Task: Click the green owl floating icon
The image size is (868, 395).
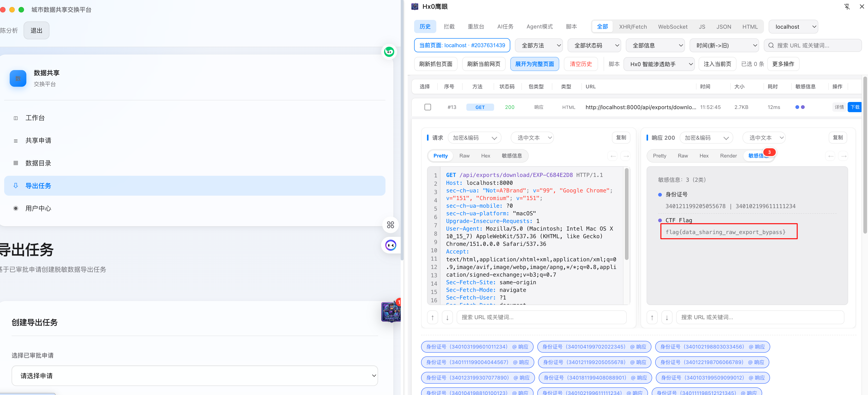Action: (x=389, y=52)
